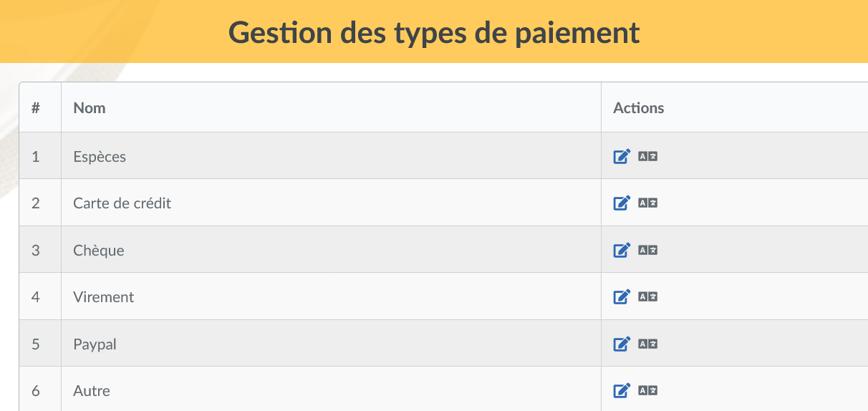Select the Virement name cell

(331, 296)
